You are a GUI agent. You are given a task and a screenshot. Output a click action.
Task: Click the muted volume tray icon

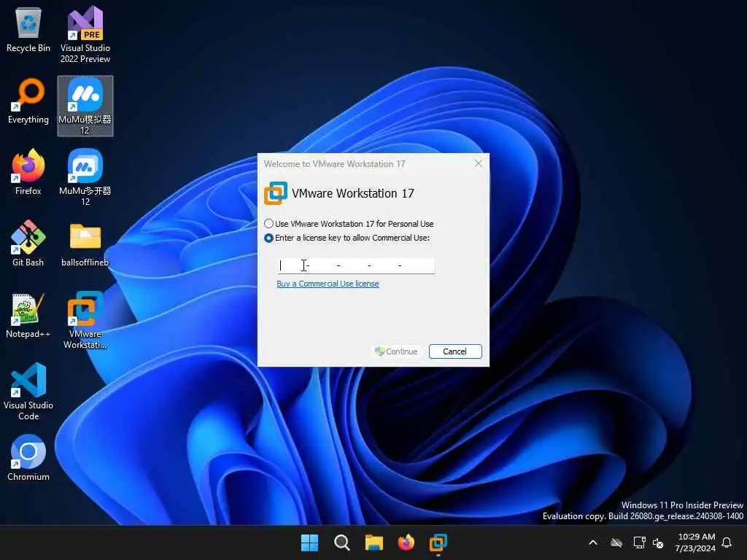pyautogui.click(x=658, y=542)
